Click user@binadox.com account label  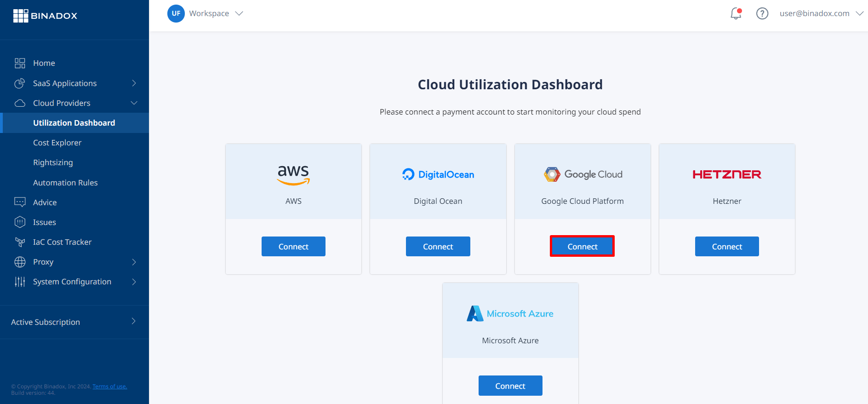tap(814, 13)
